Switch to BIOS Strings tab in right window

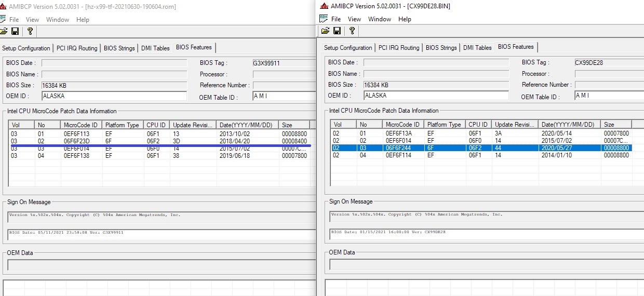pyautogui.click(x=441, y=48)
